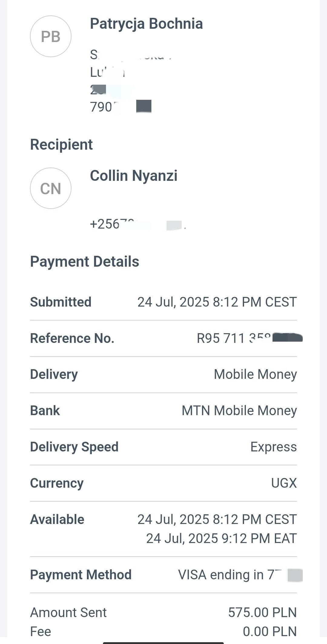
Task: Tap the Payment Method VISA ending value
Action: [240, 575]
